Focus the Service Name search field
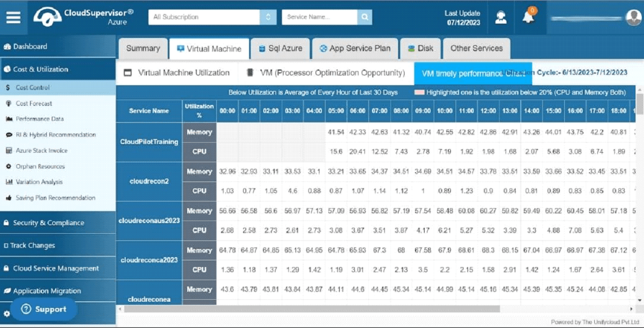The height and width of the screenshot is (328, 644). click(x=319, y=17)
